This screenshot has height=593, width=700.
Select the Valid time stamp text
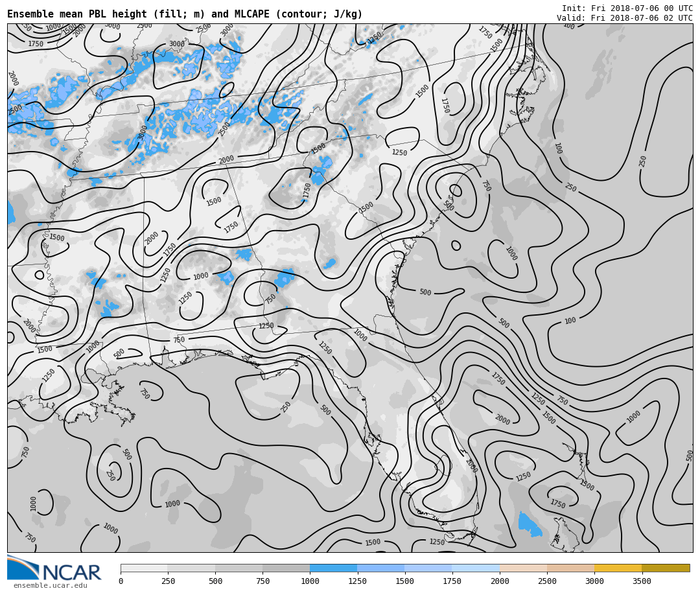tap(624, 18)
